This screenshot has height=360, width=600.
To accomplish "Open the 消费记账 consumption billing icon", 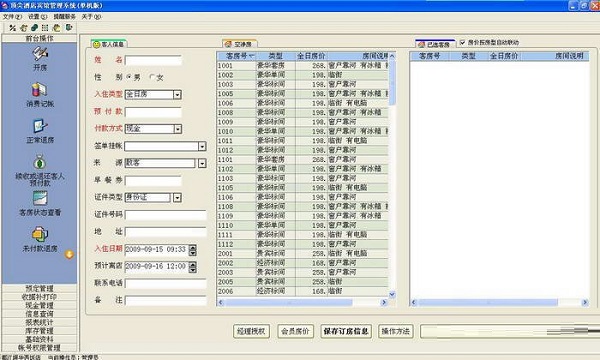I will click(39, 90).
